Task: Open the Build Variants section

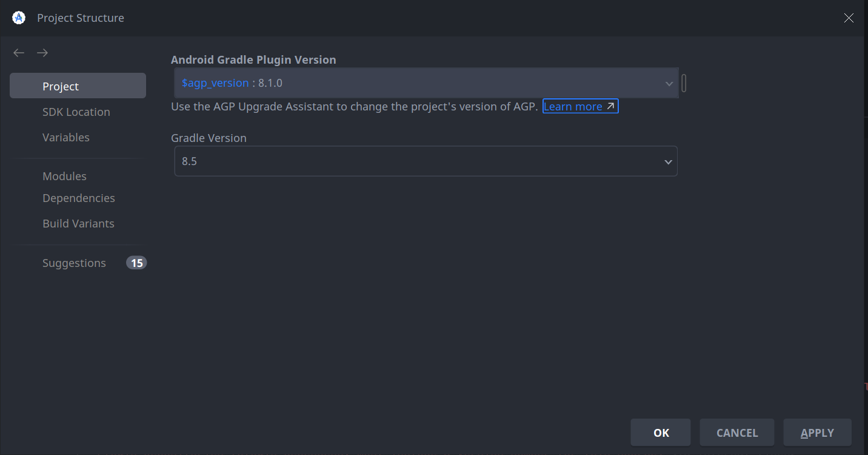Action: [78, 224]
